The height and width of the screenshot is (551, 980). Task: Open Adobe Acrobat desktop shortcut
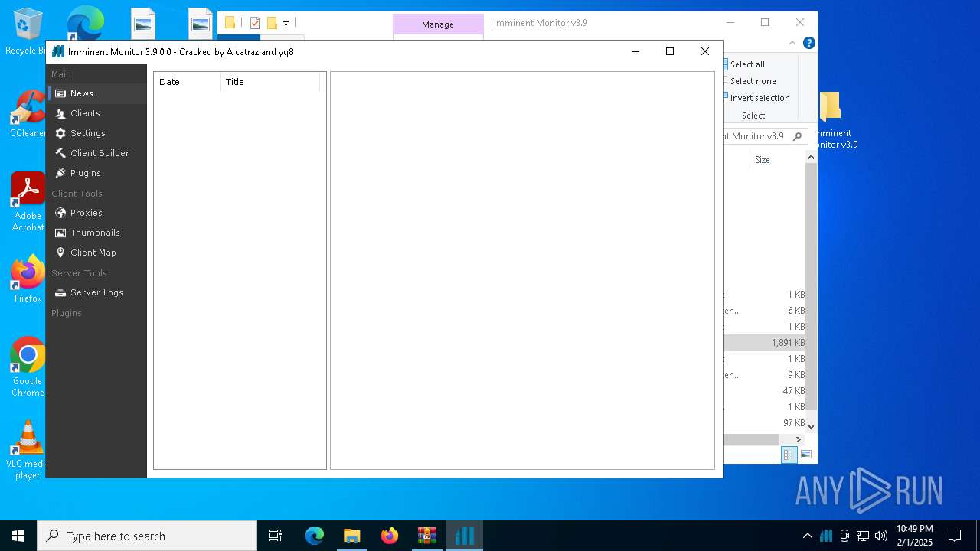click(x=28, y=202)
